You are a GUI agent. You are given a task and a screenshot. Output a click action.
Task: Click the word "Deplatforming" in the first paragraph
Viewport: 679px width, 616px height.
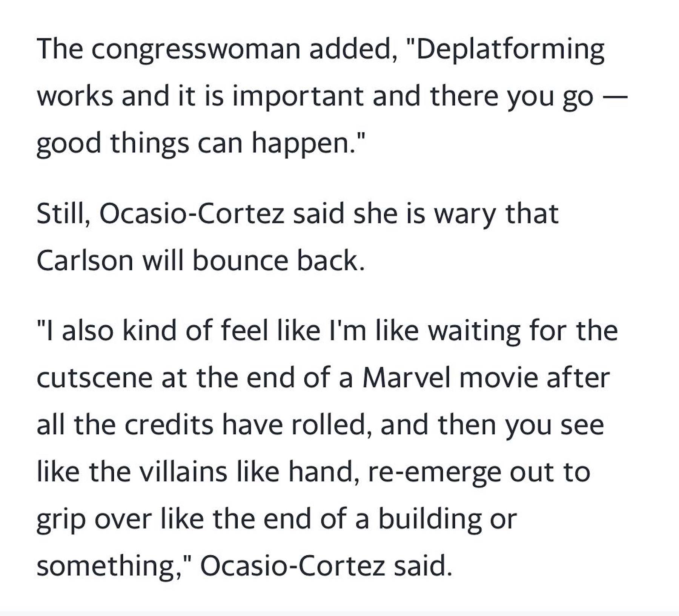click(510, 50)
